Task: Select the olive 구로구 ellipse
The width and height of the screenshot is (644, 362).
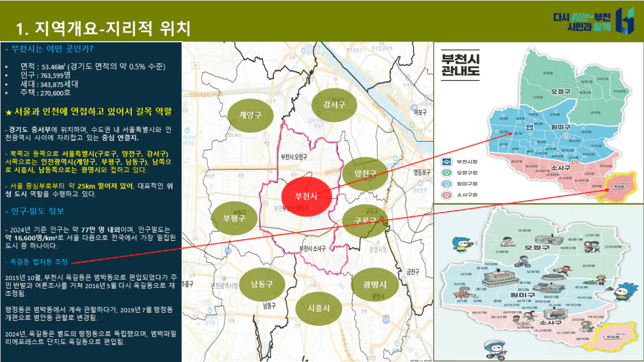Action: (365, 221)
